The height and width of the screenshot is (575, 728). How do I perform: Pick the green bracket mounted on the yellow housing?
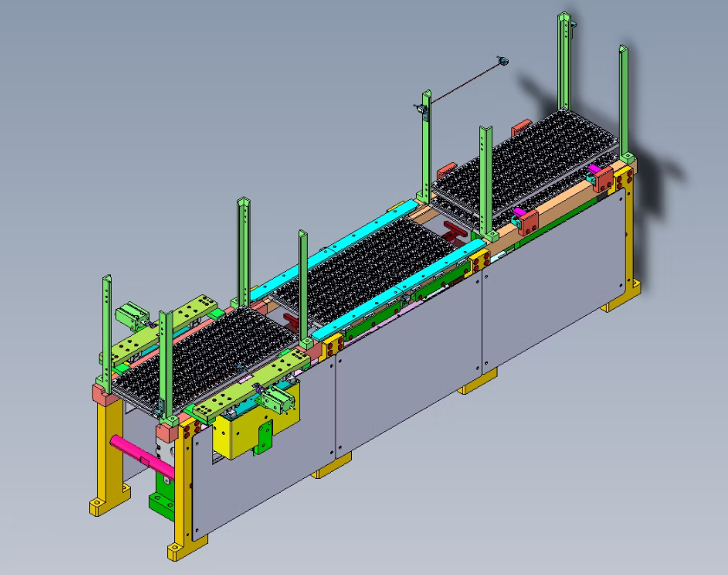(263, 437)
